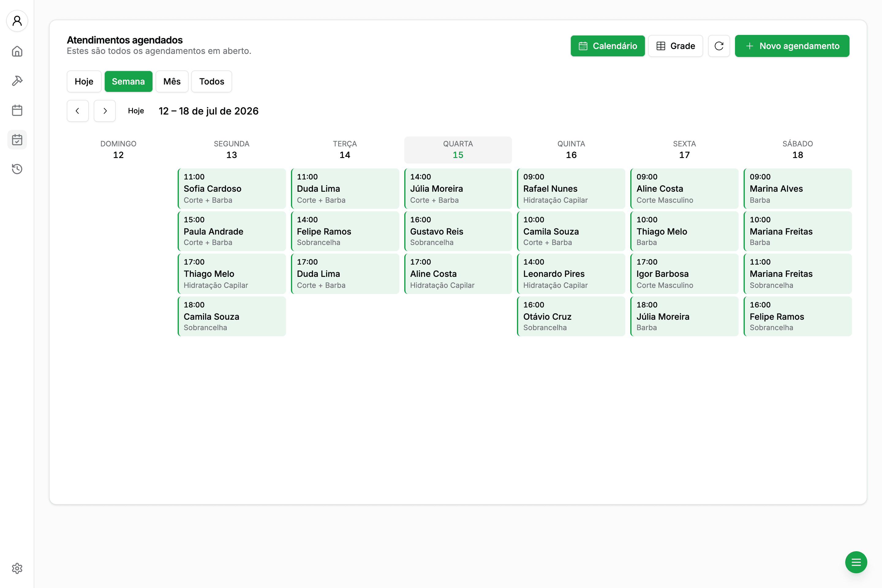The width and height of the screenshot is (882, 588).
Task: Select the Quarta 15 day header
Action: pos(458,150)
